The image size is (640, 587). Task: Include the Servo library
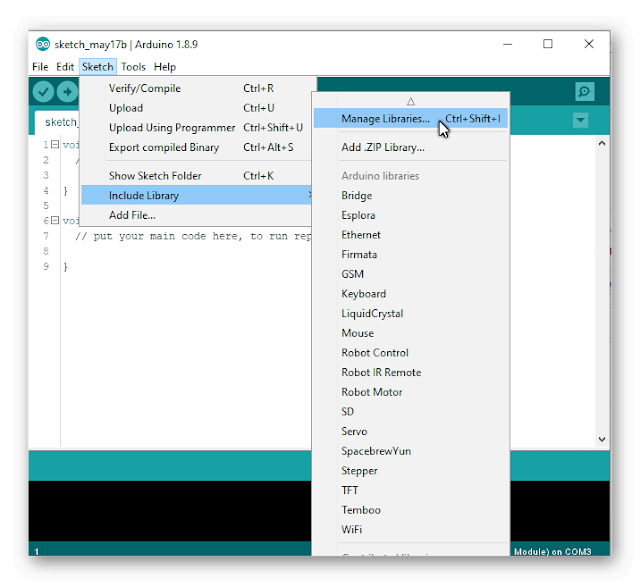click(x=410, y=431)
